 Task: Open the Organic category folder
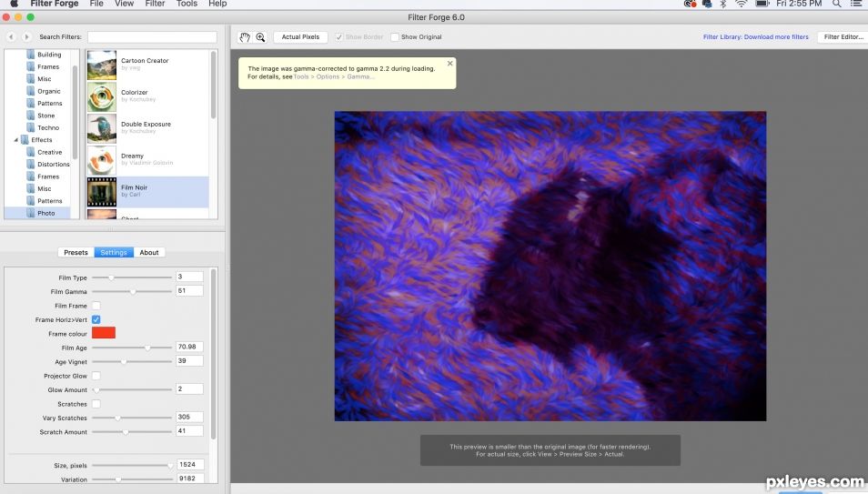coord(44,91)
